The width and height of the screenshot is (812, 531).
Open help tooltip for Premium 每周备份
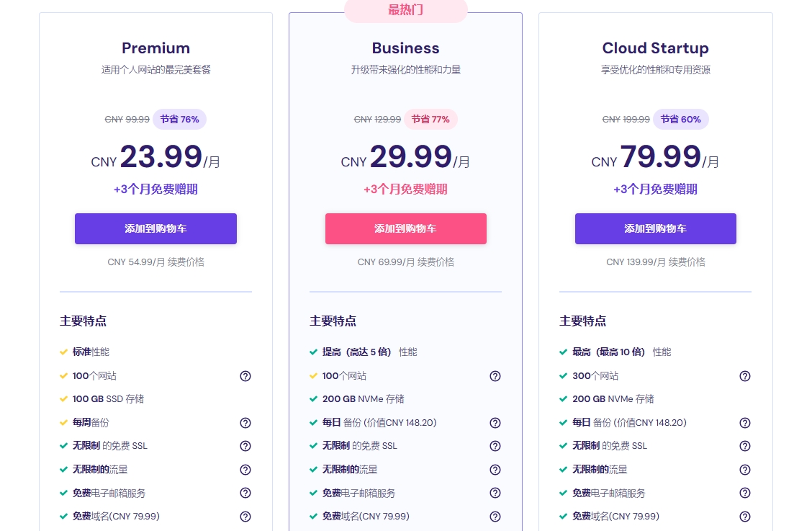(245, 423)
